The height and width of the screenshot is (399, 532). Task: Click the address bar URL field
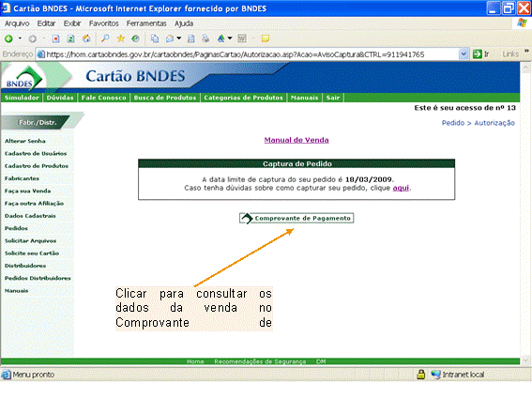[x=251, y=54]
